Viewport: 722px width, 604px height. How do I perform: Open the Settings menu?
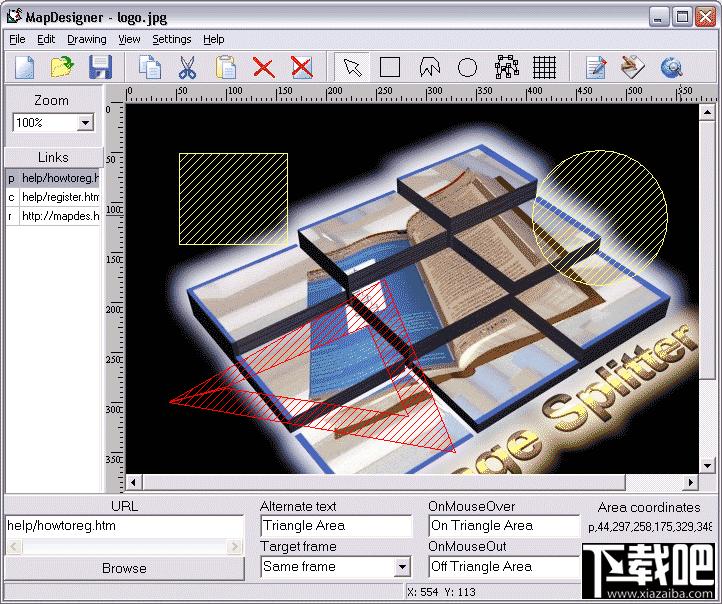coord(171,40)
